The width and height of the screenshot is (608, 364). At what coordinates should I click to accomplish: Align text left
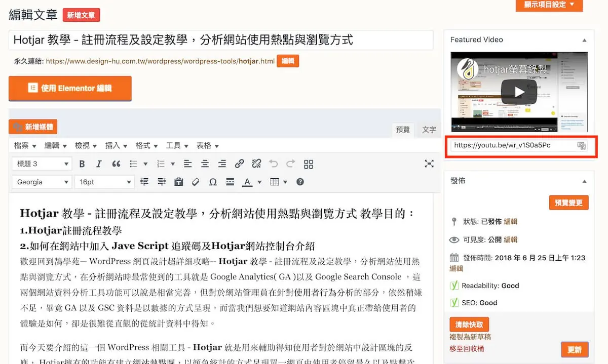point(187,164)
